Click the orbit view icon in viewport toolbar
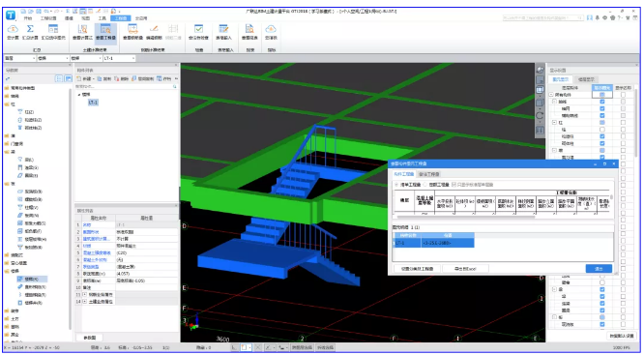Viewport: 644px width, 355px height. (x=540, y=71)
